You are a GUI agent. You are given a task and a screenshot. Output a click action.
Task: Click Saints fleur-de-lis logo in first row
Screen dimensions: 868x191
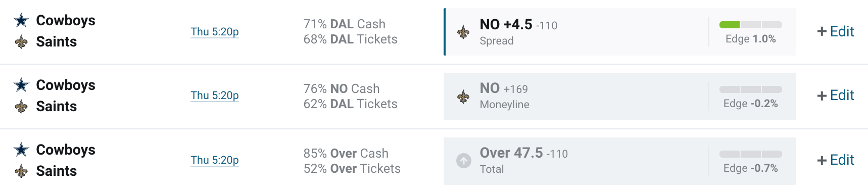pyautogui.click(x=21, y=41)
